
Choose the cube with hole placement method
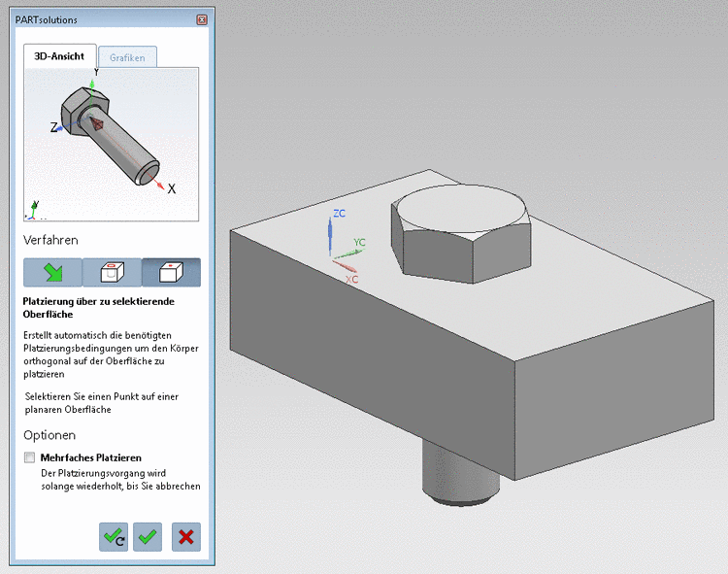click(112, 273)
